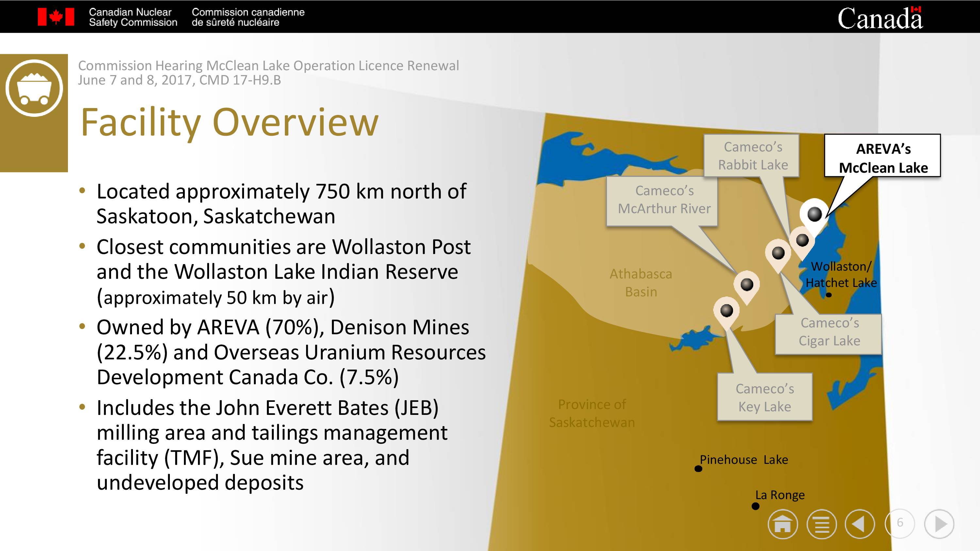Click the Canada wordmark logo
980x551 pixels.
coord(880,18)
